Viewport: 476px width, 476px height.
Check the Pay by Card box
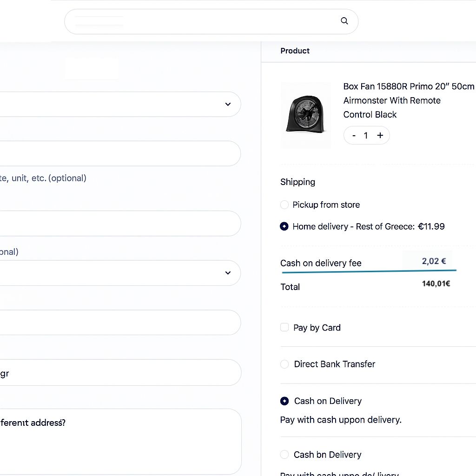tap(284, 328)
